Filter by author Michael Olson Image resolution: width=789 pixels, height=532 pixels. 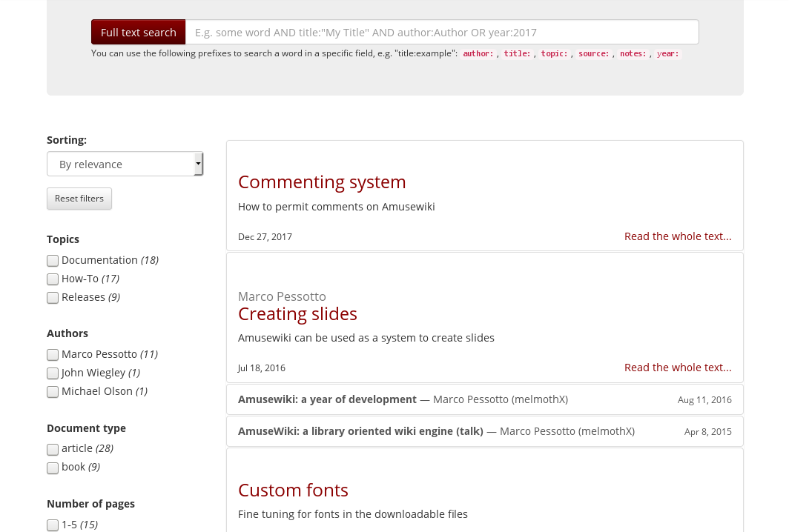(53, 392)
